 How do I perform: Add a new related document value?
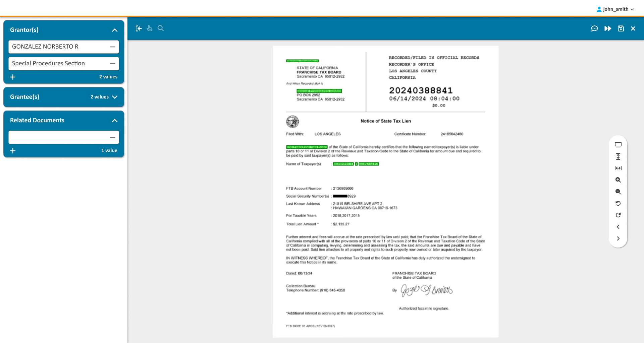(13, 151)
